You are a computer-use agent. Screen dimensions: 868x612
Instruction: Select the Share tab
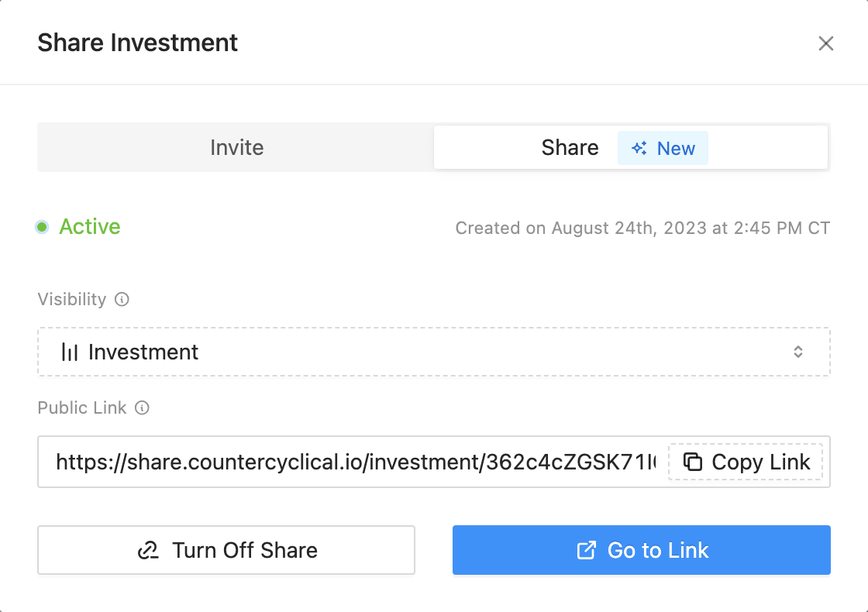(x=570, y=148)
